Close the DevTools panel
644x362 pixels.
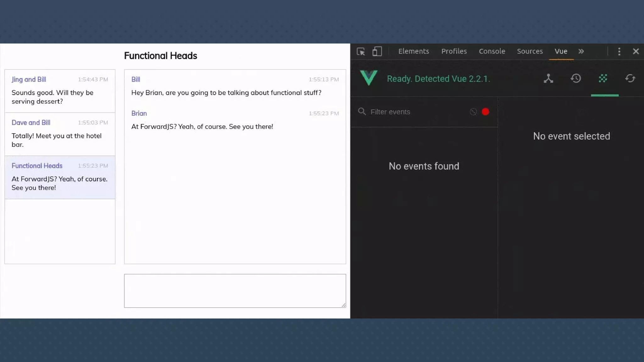(636, 51)
